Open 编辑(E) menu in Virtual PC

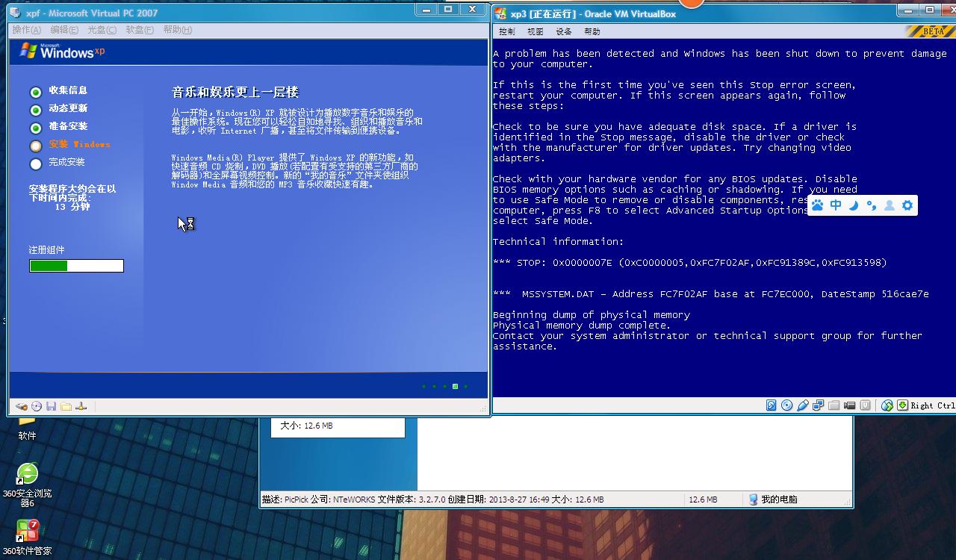point(64,30)
